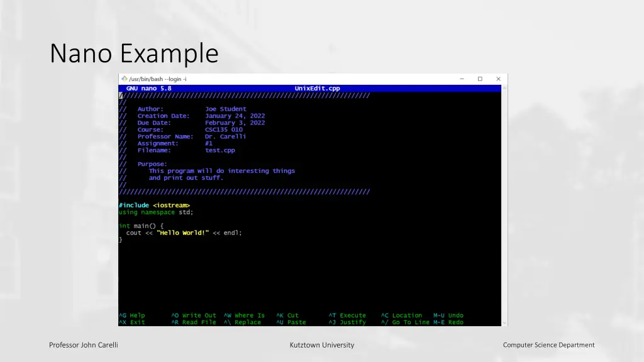Maximize the bash terminal window
This screenshot has width=644, height=362.
click(x=480, y=79)
